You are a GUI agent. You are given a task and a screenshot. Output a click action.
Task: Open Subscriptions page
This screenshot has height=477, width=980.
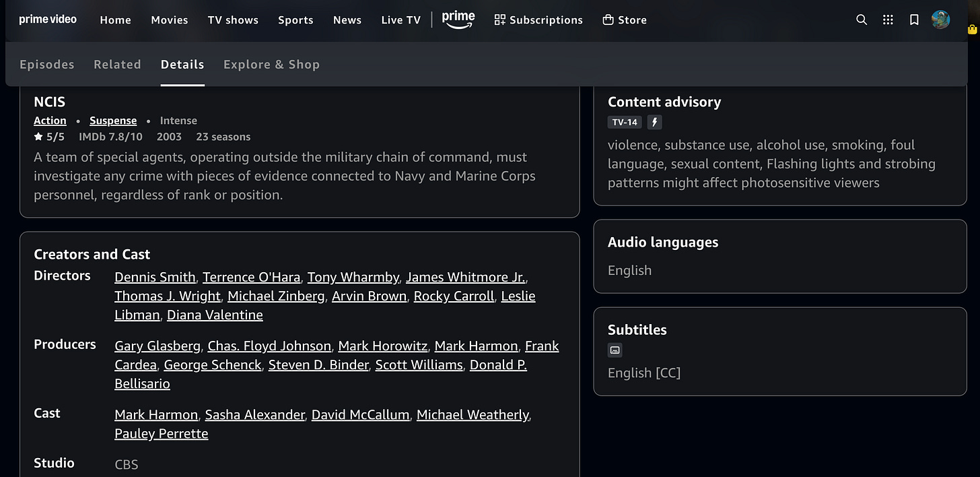538,20
